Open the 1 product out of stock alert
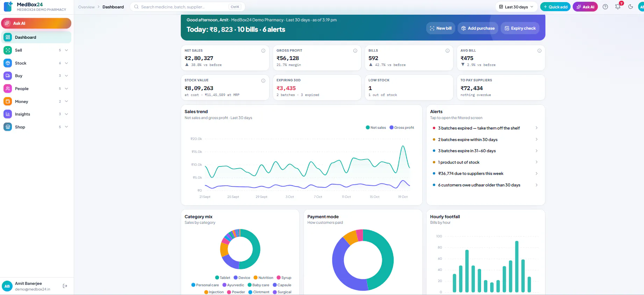 tap(486, 162)
